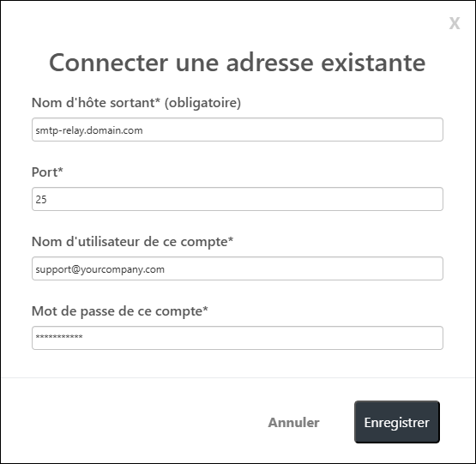Screen dimensions: 476x464
Task: Click the word 'existante' in the title
Action: point(373,63)
